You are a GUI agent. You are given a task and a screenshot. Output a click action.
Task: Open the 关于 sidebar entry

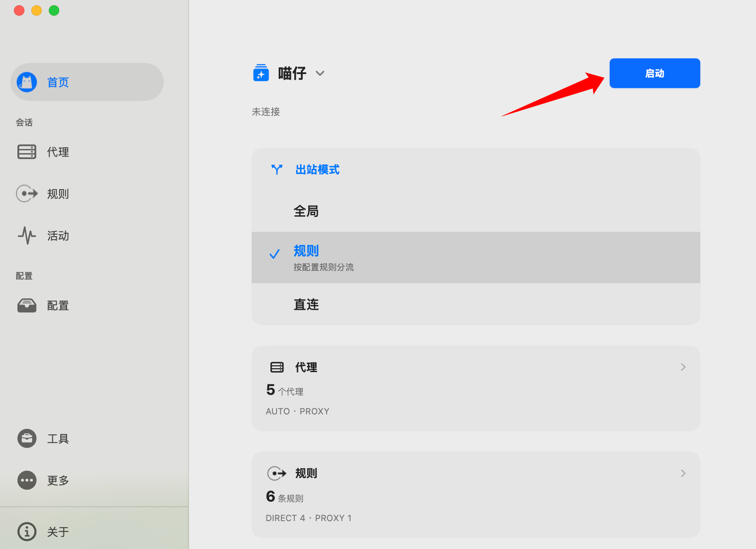click(x=87, y=532)
